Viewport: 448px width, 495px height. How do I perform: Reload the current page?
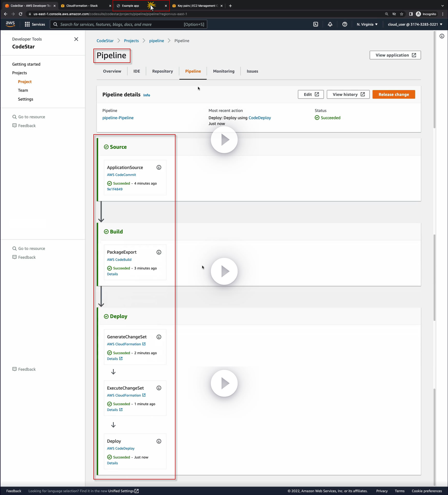20,14
